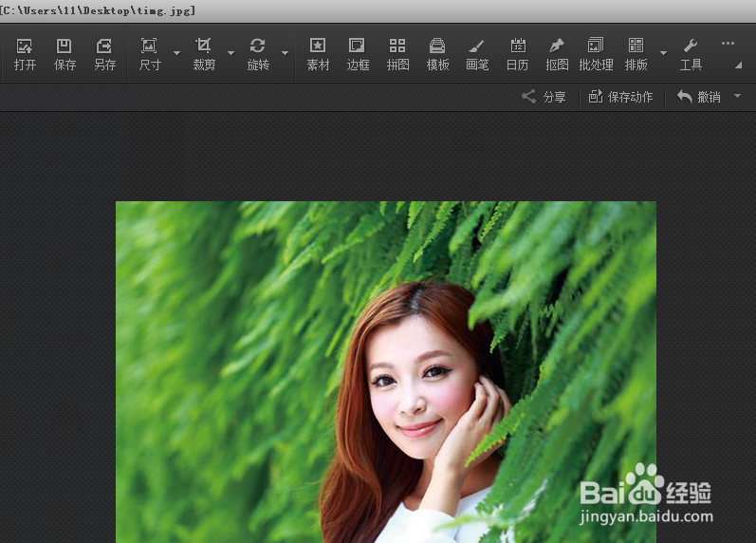756x543 pixels.
Task: Select the 画笔 brush tool
Action: coord(477,54)
